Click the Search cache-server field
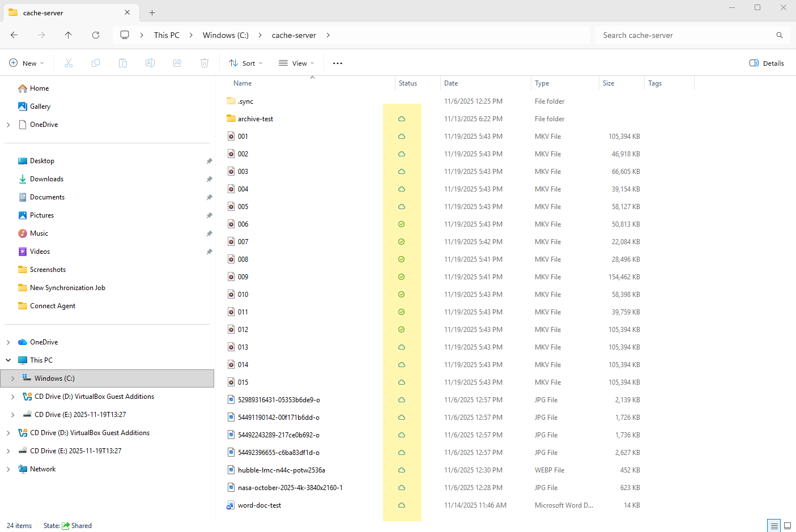The width and height of the screenshot is (796, 532). [686, 35]
